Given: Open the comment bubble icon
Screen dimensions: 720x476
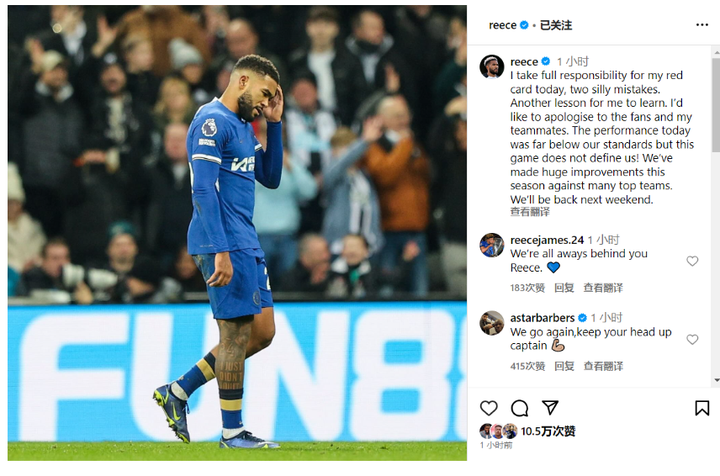Looking at the screenshot, I should point(519,408).
